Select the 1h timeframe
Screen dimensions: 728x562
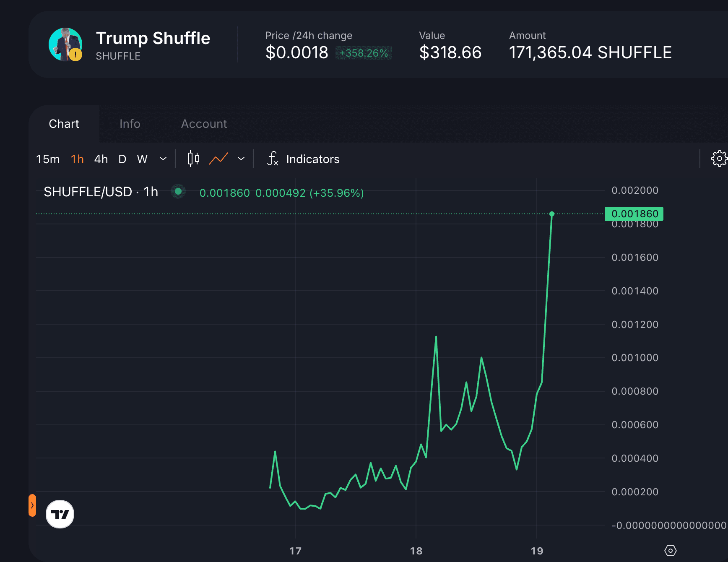pyautogui.click(x=77, y=159)
